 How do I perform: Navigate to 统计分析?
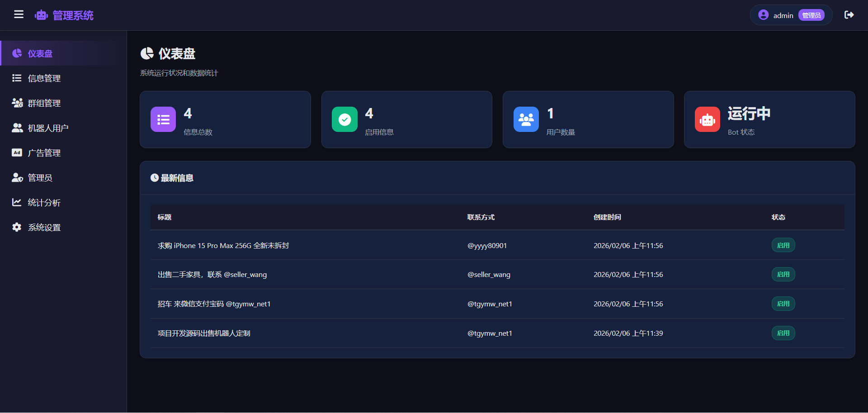pos(44,202)
